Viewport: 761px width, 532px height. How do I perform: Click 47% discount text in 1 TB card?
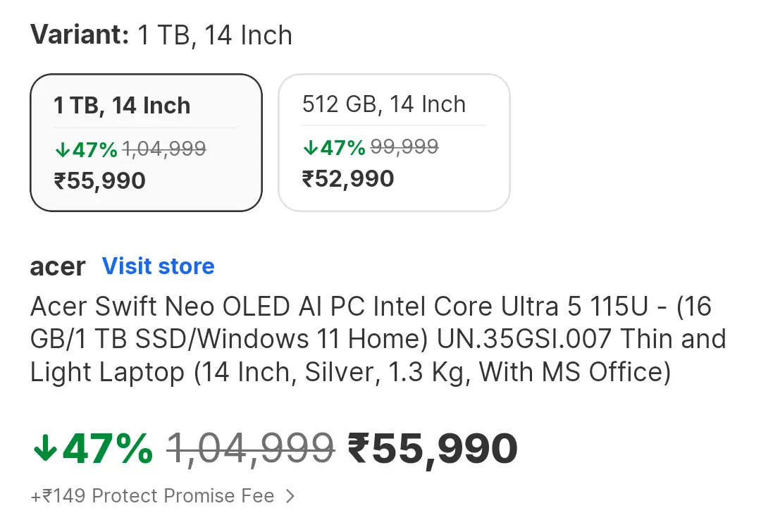tap(94, 149)
